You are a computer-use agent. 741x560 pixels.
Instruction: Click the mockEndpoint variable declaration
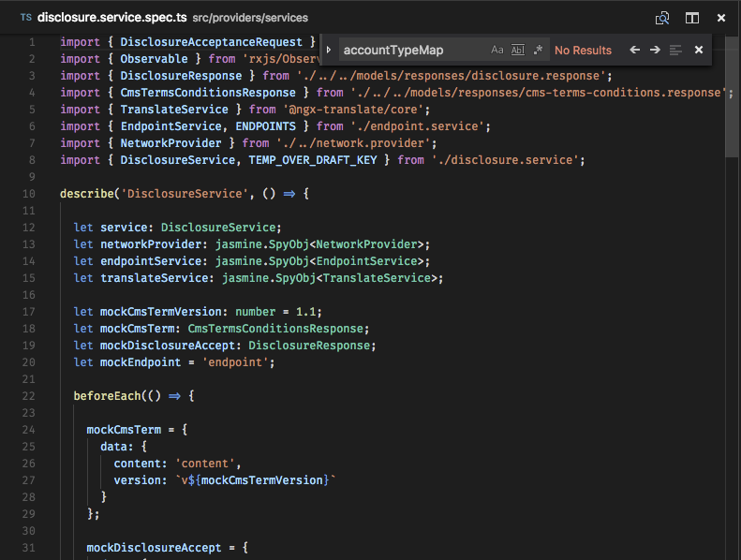[x=142, y=362]
